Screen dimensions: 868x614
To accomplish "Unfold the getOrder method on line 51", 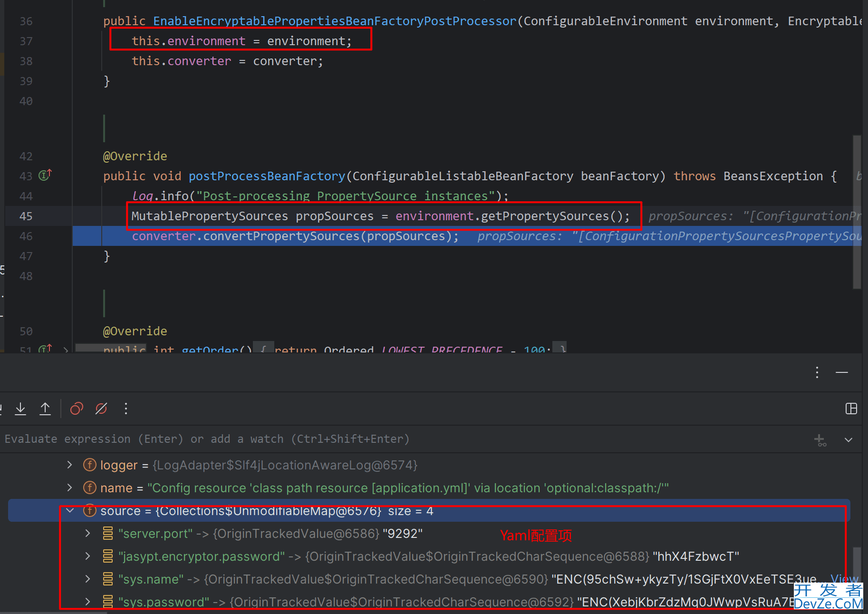I will 66,350.
